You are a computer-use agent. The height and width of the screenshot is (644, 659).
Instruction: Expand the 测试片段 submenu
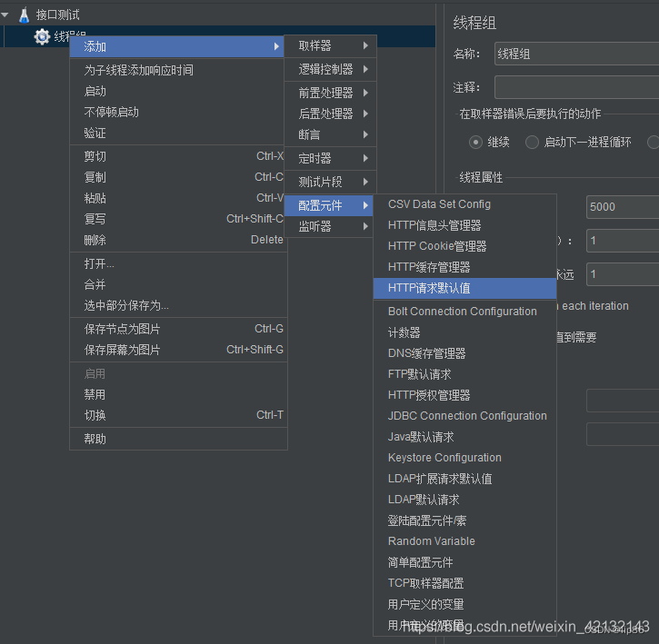[x=330, y=182]
